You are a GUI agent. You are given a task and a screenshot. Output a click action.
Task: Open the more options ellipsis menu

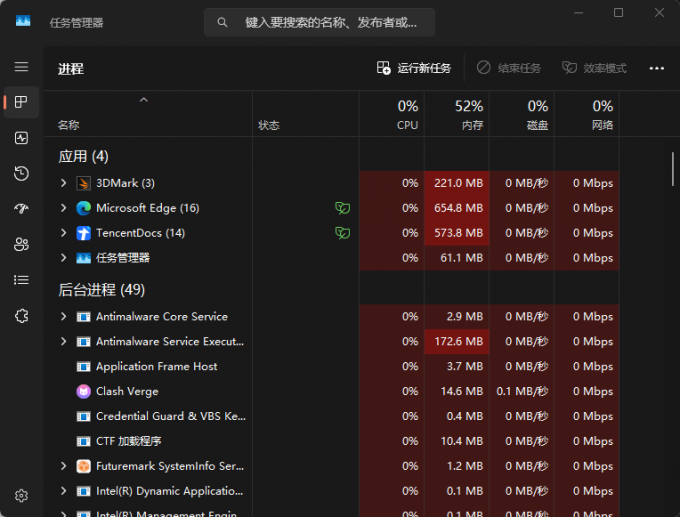tap(657, 68)
